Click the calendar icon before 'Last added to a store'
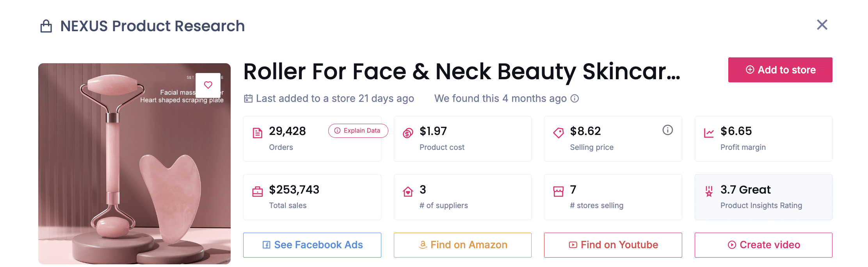 click(248, 98)
